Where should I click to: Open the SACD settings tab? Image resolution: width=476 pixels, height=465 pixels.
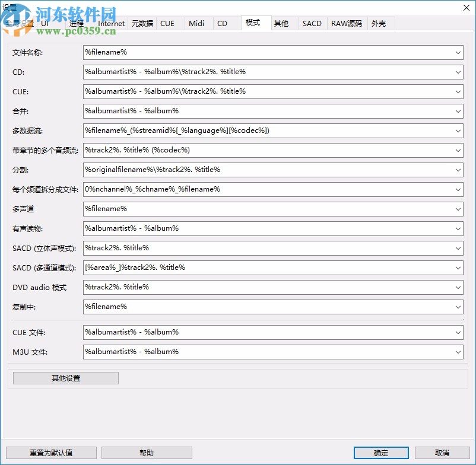[x=312, y=24]
